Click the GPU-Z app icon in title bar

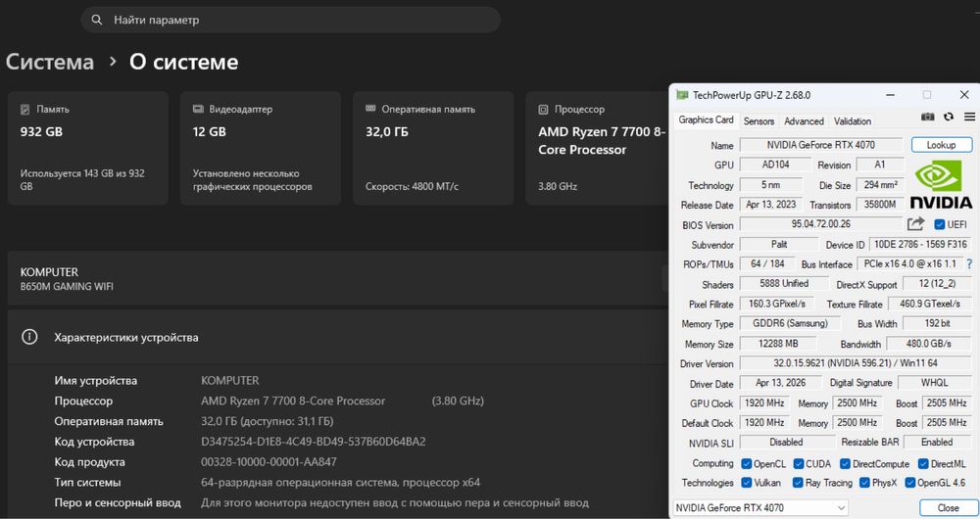click(682, 95)
